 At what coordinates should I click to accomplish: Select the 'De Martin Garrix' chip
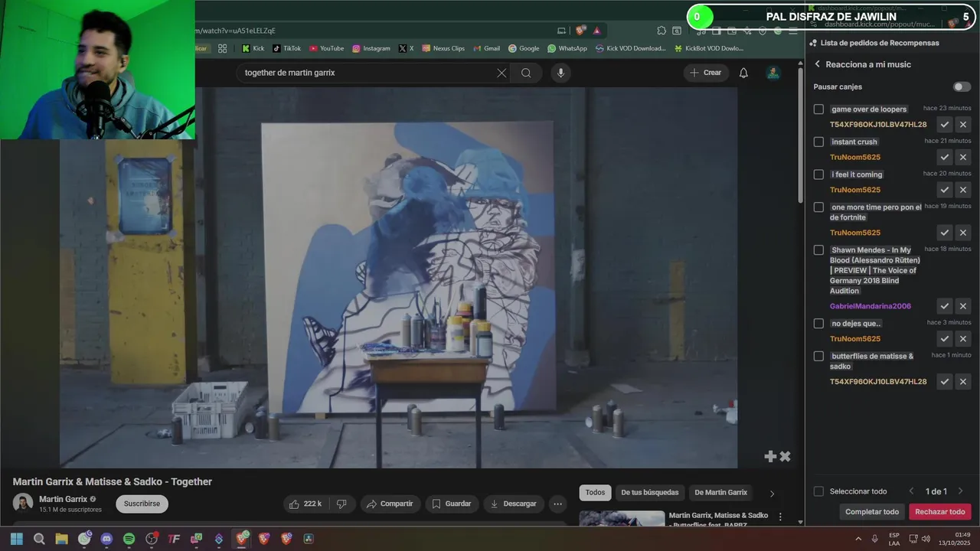(720, 493)
